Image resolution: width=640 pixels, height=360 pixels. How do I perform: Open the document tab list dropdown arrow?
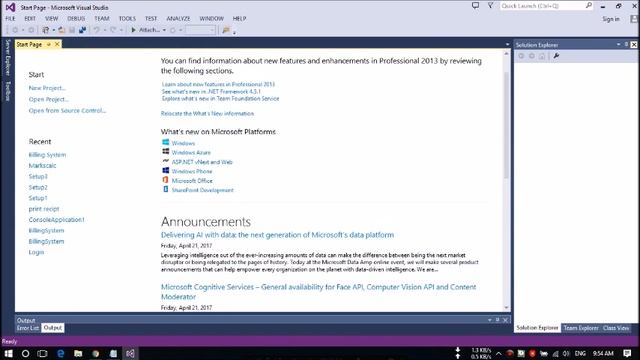pos(507,44)
